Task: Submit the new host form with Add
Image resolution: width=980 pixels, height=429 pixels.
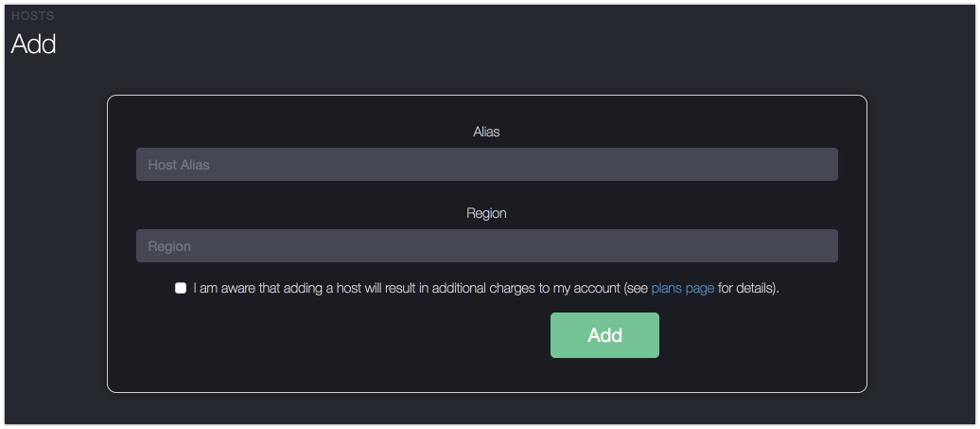Action: (604, 335)
